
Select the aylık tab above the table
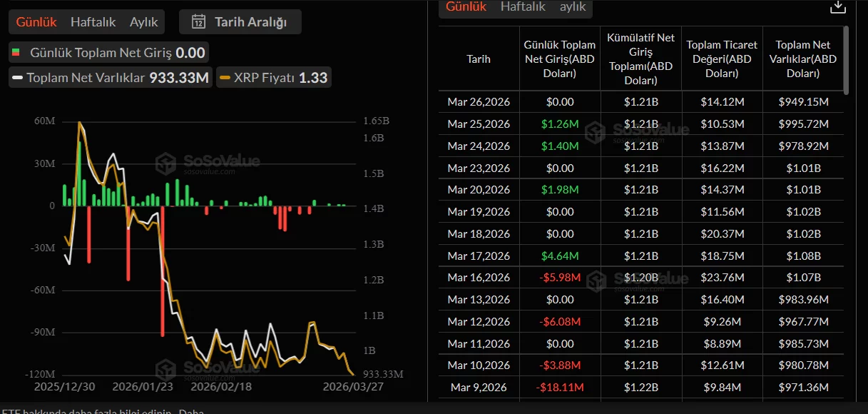(x=573, y=6)
